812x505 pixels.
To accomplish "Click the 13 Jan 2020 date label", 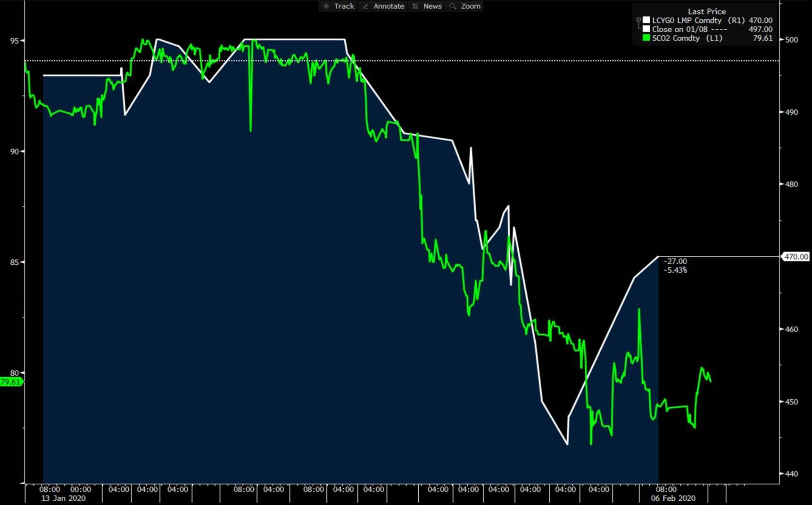I will tap(63, 498).
